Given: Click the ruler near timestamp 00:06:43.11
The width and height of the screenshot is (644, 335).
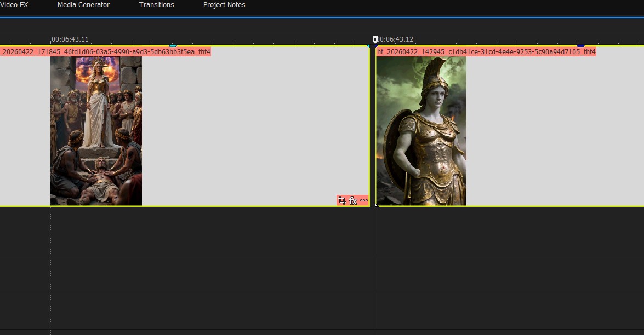Looking at the screenshot, I should tap(70, 39).
